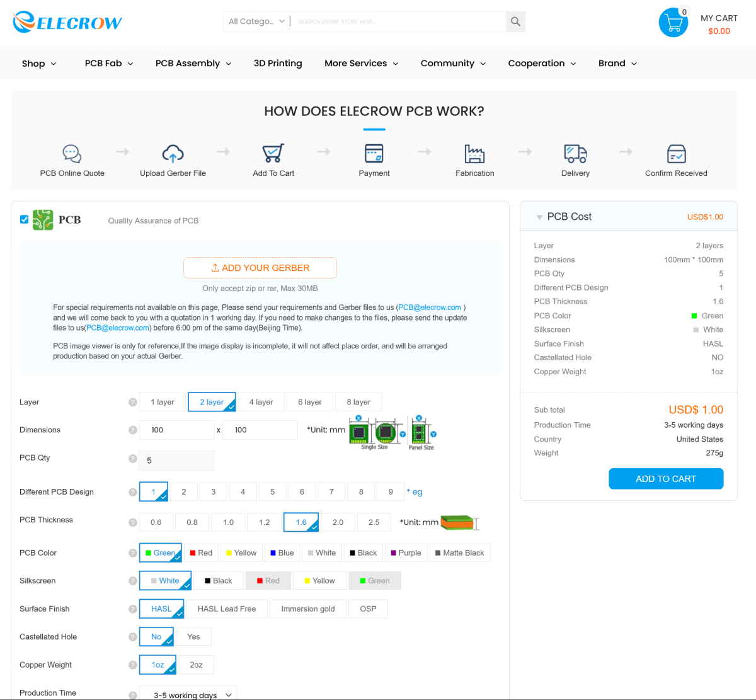Click the second Dimensions input field
The image size is (756, 700).
(260, 430)
